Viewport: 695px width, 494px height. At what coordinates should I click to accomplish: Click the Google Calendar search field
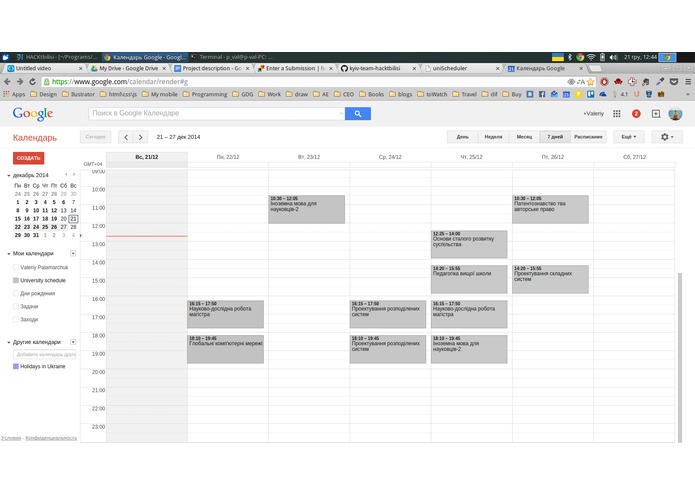coord(214,113)
